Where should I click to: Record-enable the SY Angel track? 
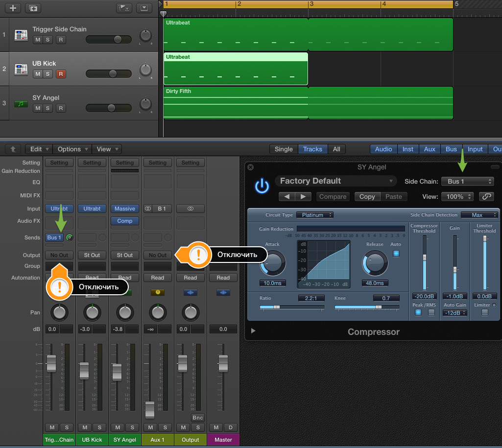tap(61, 108)
